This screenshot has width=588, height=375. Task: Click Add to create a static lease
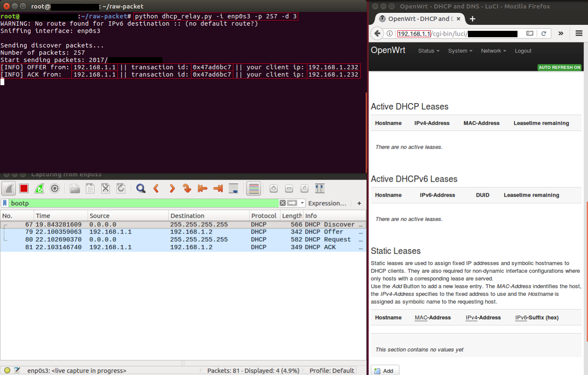pyautogui.click(x=385, y=370)
